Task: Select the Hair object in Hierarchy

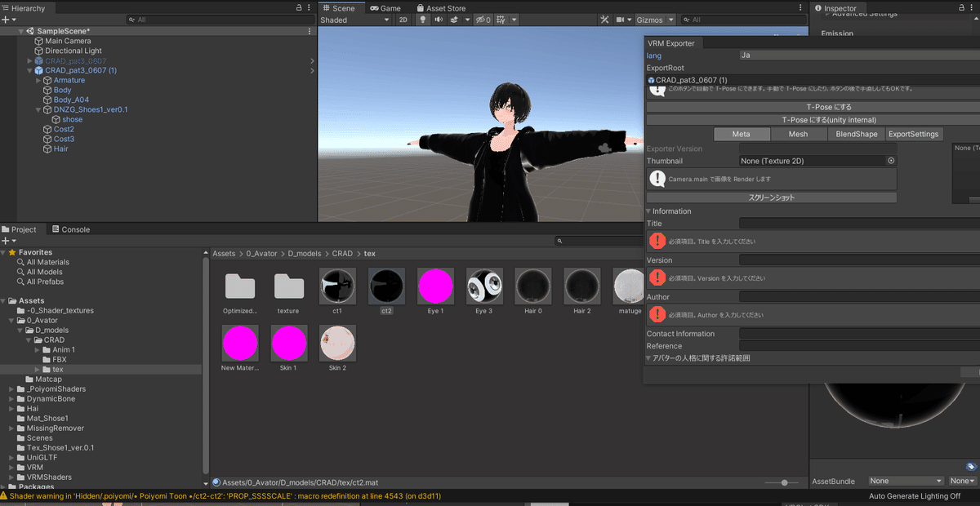Action: [x=60, y=149]
